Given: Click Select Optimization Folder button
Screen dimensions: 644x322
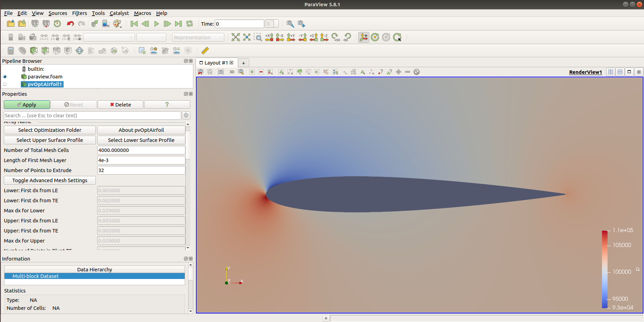Looking at the screenshot, I should point(50,130).
